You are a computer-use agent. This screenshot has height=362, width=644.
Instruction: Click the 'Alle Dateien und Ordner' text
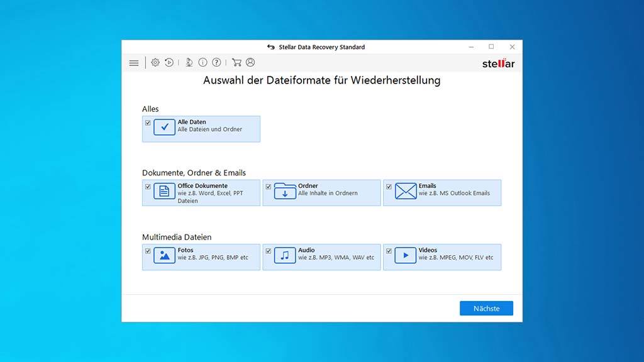(x=210, y=129)
